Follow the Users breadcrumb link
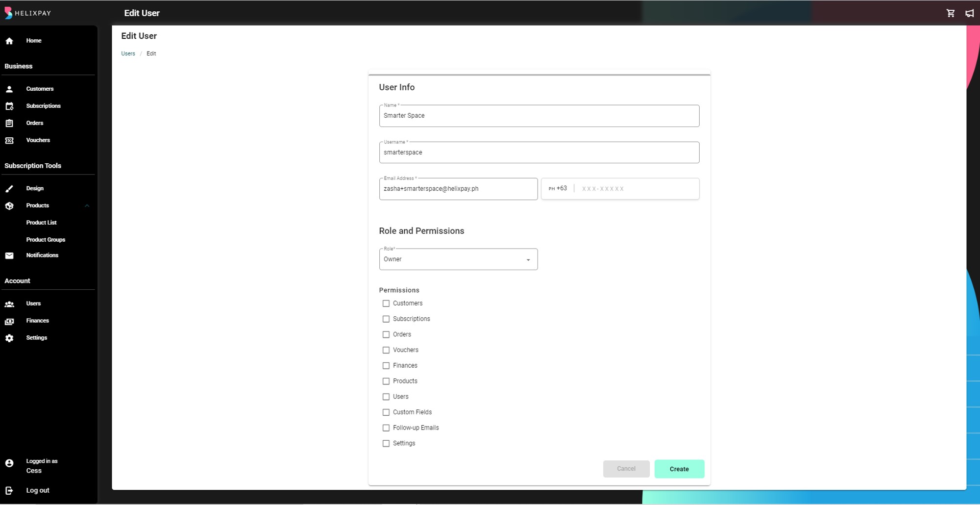Viewport: 980px width, 505px height. [x=128, y=53]
